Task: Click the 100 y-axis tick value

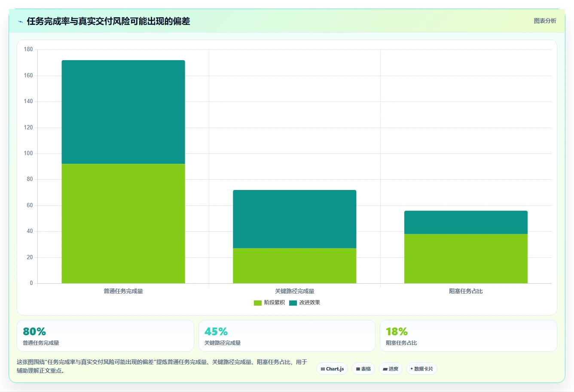Action: (x=28, y=153)
